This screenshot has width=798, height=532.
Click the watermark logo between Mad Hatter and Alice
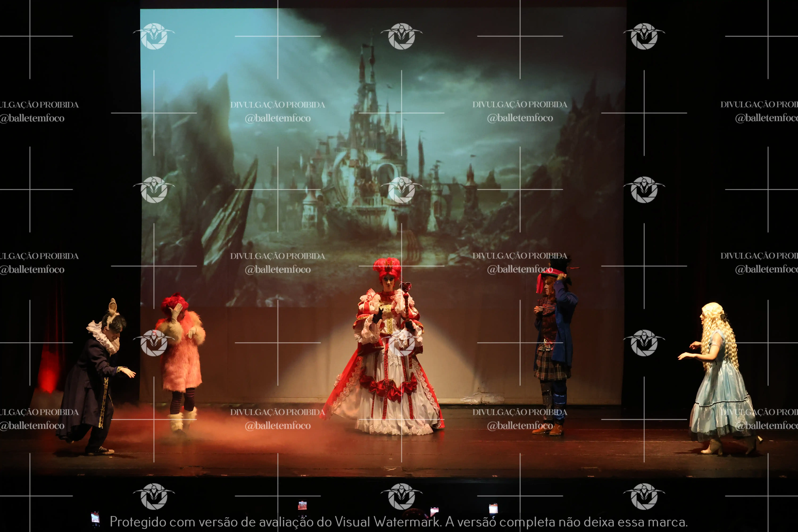(644, 343)
